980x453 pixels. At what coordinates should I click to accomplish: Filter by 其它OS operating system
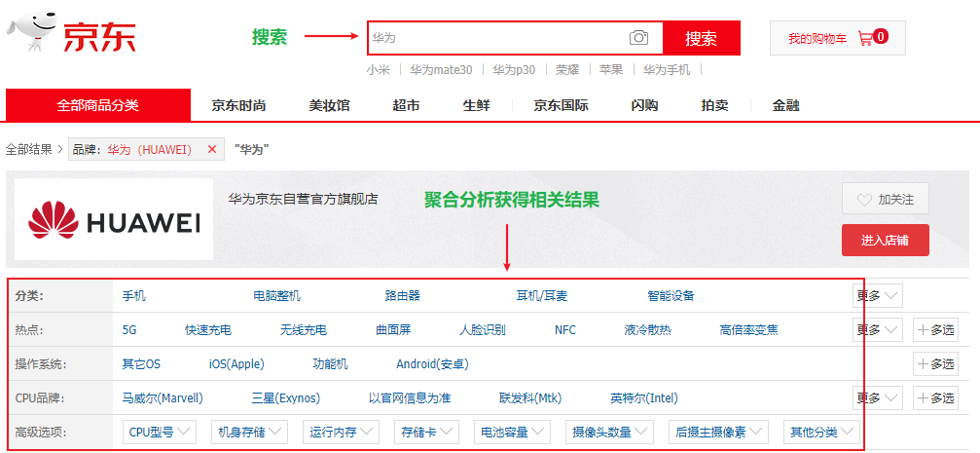(141, 363)
